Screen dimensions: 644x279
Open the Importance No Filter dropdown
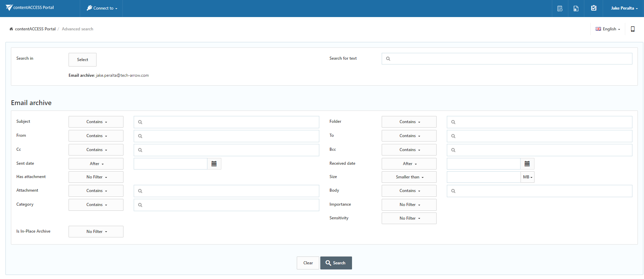coord(409,205)
